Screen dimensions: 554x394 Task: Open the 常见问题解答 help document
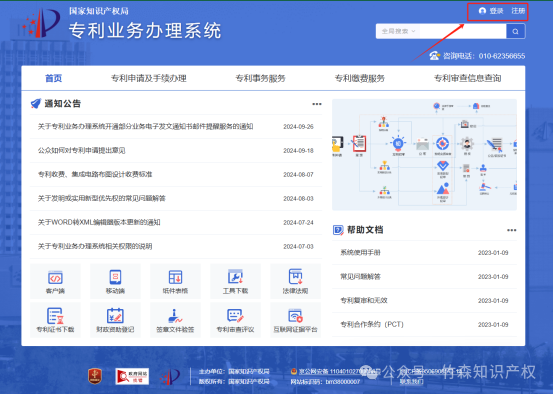360,276
